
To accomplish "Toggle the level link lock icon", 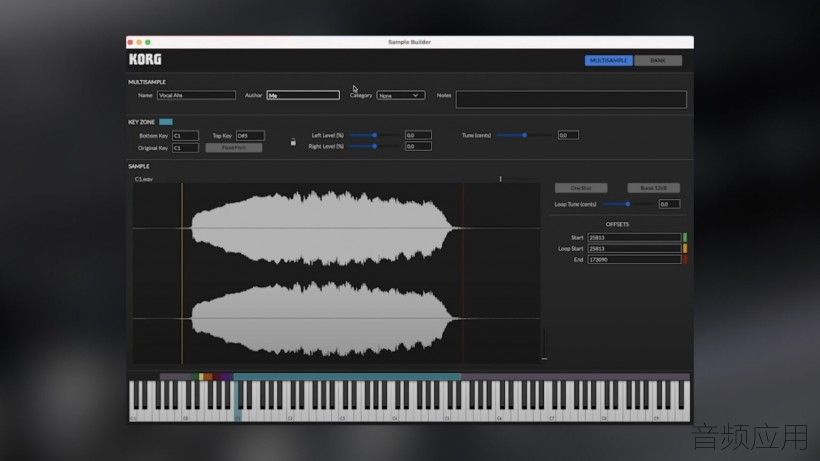I will pyautogui.click(x=293, y=142).
